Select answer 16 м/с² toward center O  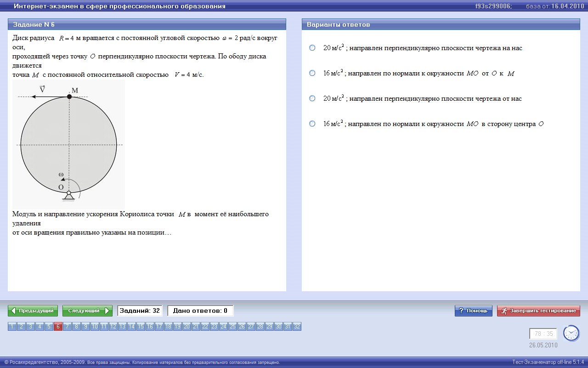coord(312,124)
